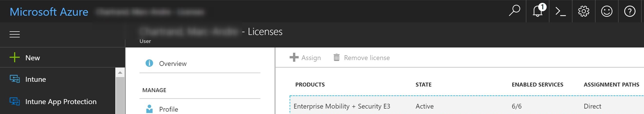Viewport: 644px width, 114px height.
Task: Launch Cloud Shell from the top bar
Action: tap(561, 11)
